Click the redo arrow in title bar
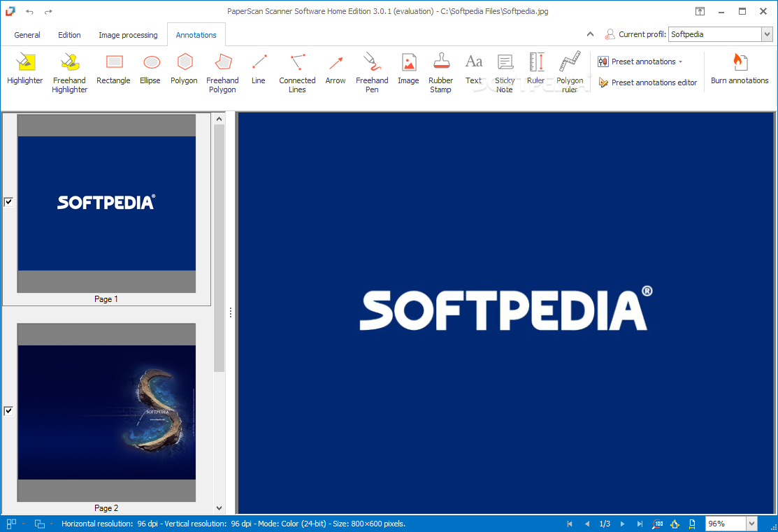Image resolution: width=778 pixels, height=532 pixels. click(48, 11)
